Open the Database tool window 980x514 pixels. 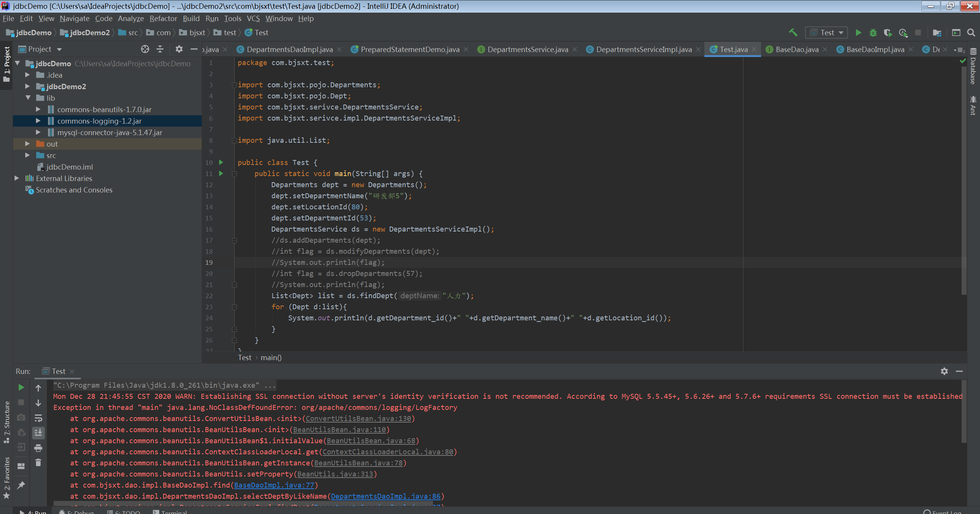(x=973, y=66)
